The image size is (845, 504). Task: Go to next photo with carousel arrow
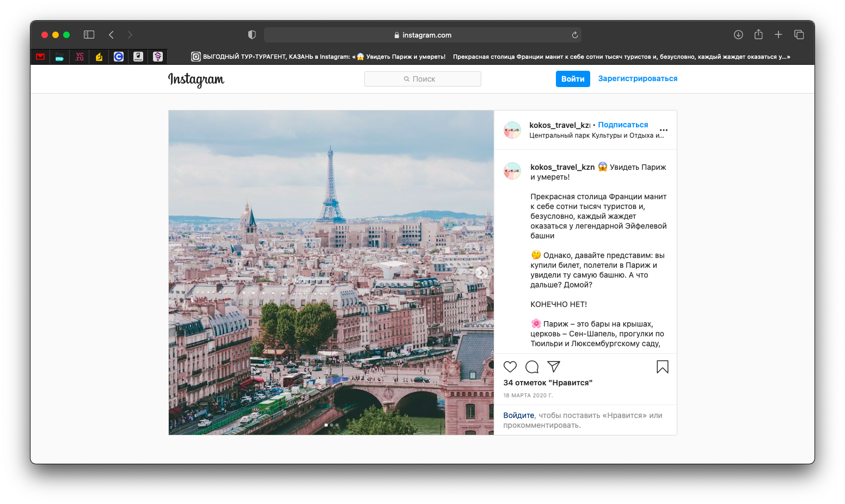pos(481,272)
